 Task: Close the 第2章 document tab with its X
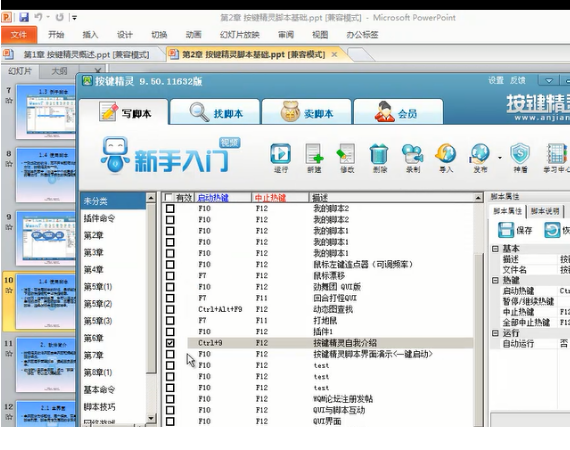tap(334, 55)
